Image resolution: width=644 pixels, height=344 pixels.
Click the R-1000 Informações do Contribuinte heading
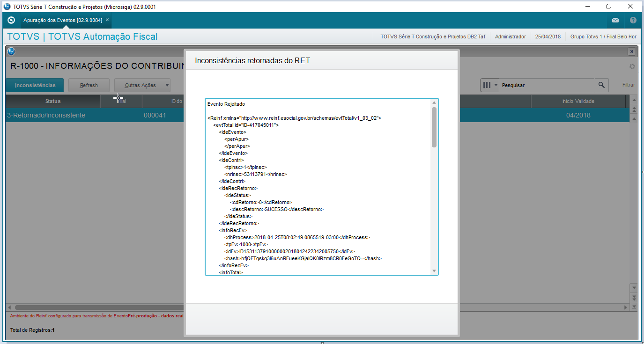97,66
